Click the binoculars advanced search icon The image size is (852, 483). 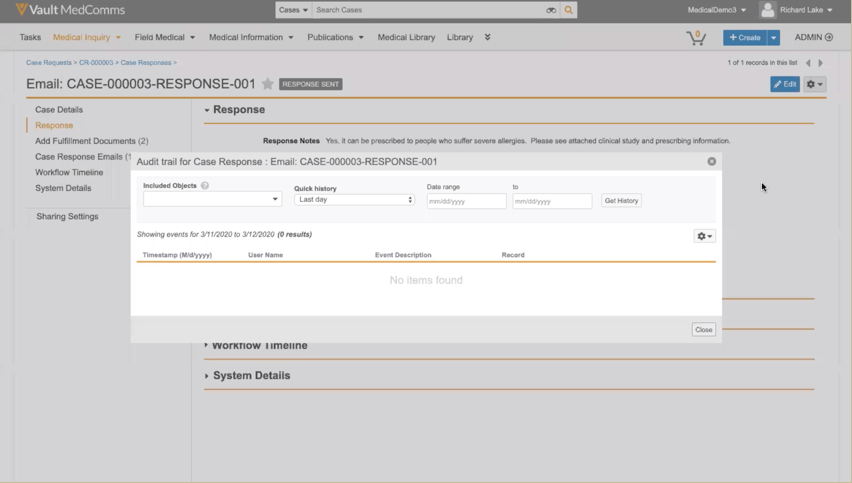[550, 10]
